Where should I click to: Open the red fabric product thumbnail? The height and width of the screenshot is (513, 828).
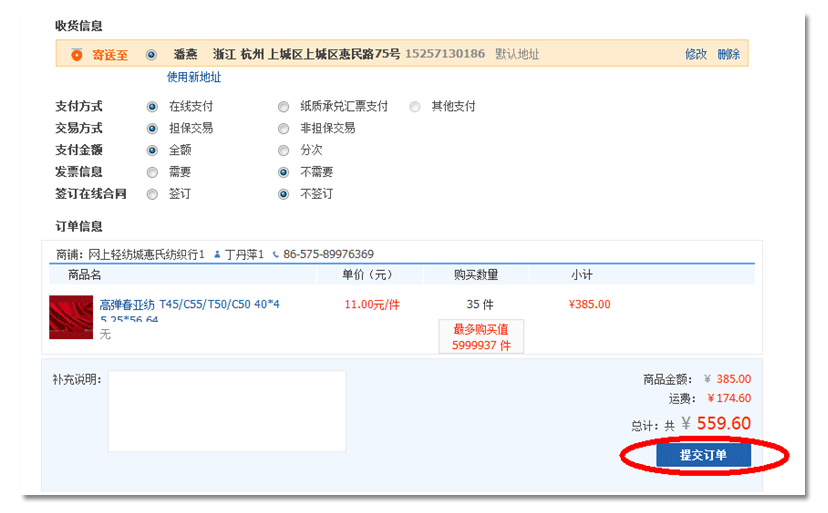click(x=70, y=317)
